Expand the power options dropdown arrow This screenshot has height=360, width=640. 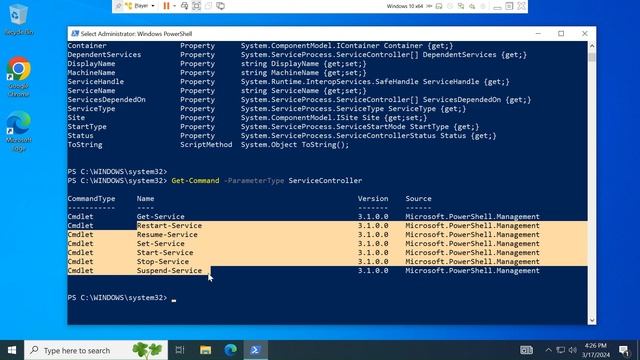pos(175,6)
